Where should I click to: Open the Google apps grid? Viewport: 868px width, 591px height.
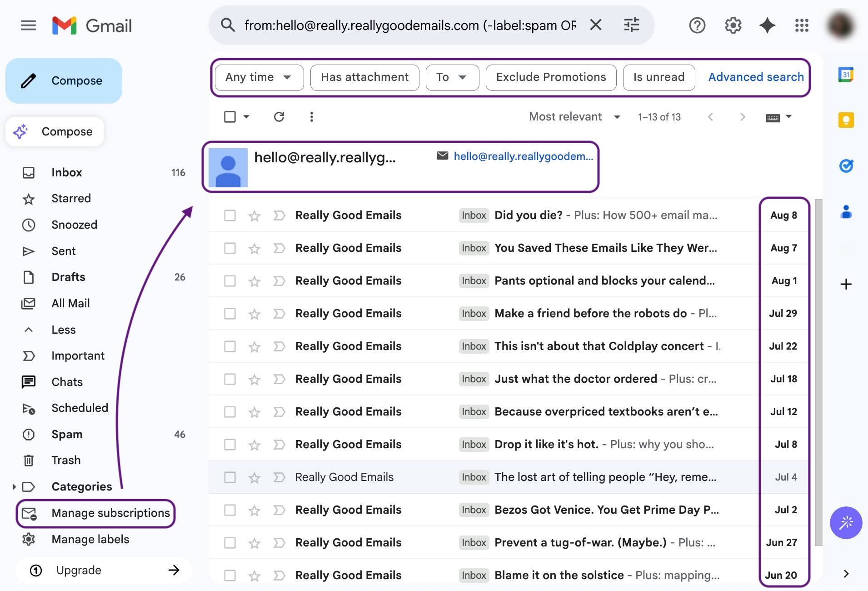pyautogui.click(x=803, y=25)
